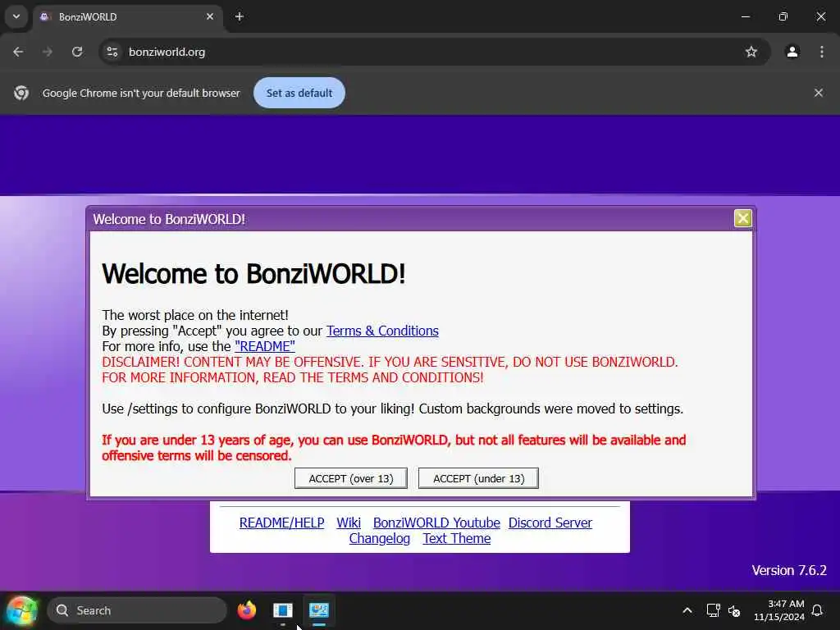Viewport: 840px width, 630px height.
Task: Launch Firefox from the taskbar
Action: [x=246, y=610]
